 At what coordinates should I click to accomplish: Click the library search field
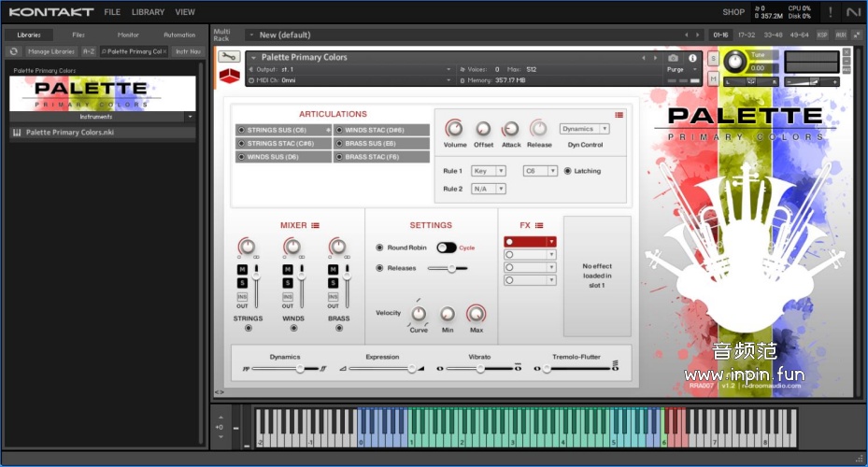134,51
